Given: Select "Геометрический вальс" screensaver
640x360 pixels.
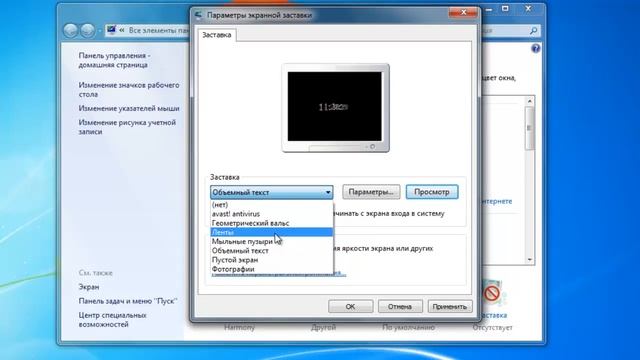Looking at the screenshot, I should click(x=271, y=223).
